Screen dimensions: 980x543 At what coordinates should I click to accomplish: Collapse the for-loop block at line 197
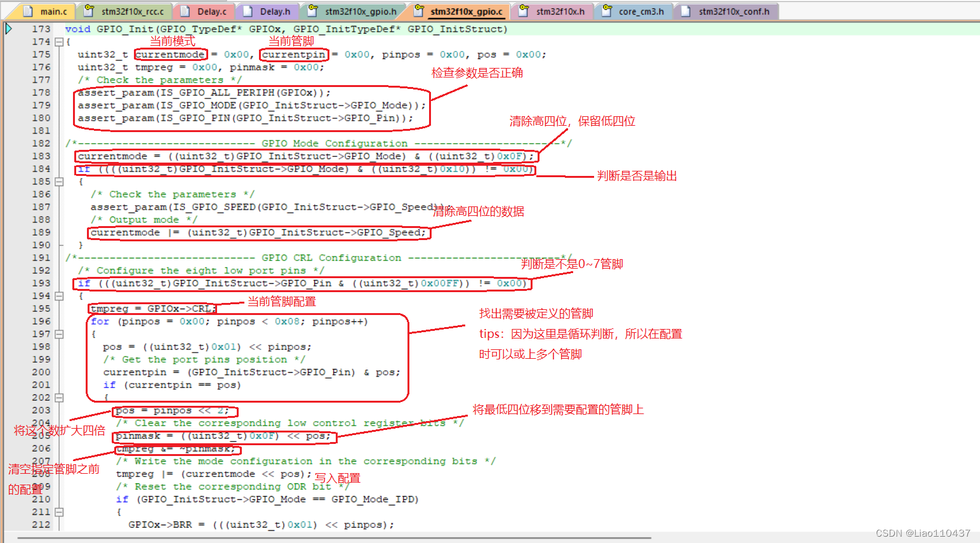point(58,333)
